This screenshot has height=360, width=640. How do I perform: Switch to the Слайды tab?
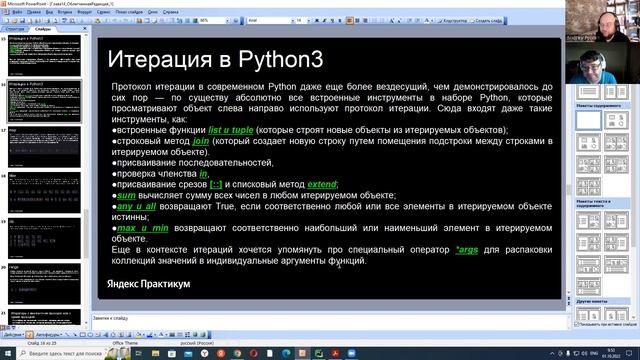click(x=43, y=29)
